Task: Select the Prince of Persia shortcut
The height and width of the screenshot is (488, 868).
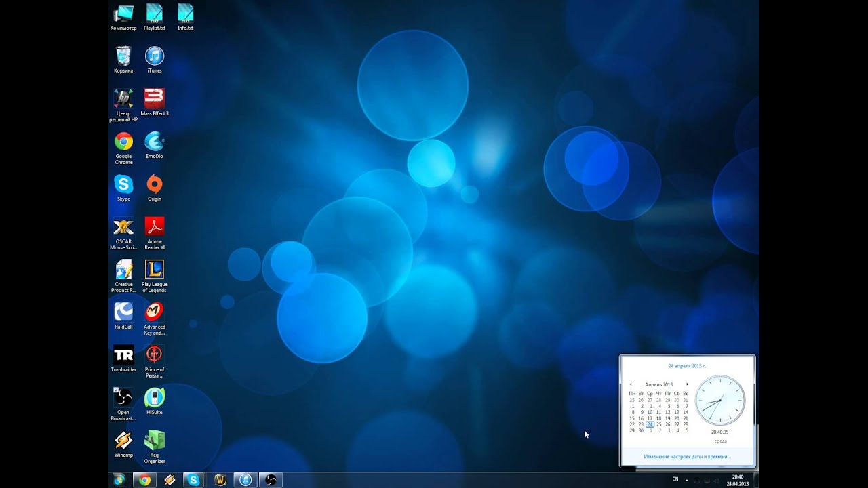Action: click(155, 362)
